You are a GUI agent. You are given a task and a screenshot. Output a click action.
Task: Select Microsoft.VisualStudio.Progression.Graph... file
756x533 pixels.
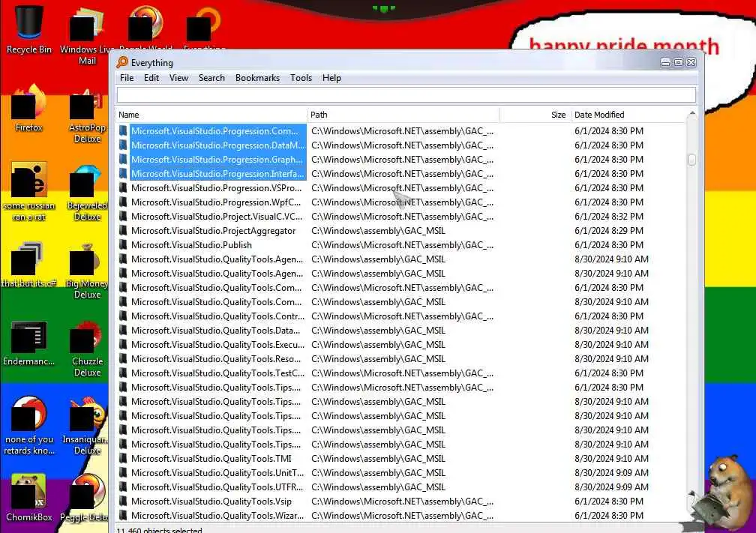217,160
